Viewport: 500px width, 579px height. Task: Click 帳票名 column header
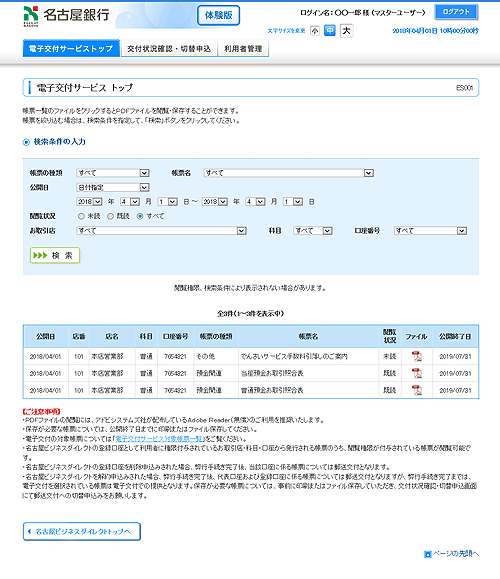(x=309, y=336)
